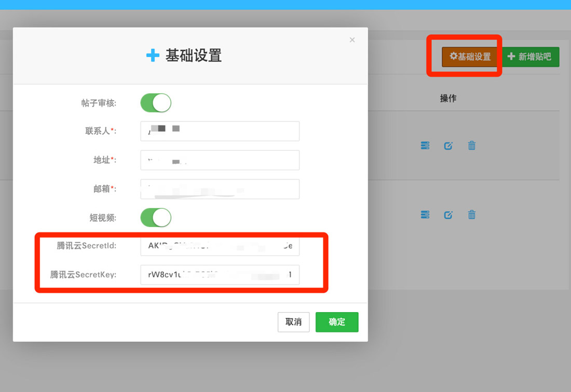Click into the 地址 text field
The height and width of the screenshot is (392, 571).
pos(220,160)
